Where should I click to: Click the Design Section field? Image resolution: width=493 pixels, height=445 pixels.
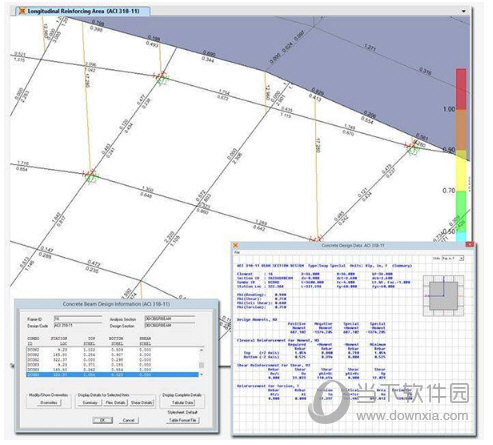169,325
